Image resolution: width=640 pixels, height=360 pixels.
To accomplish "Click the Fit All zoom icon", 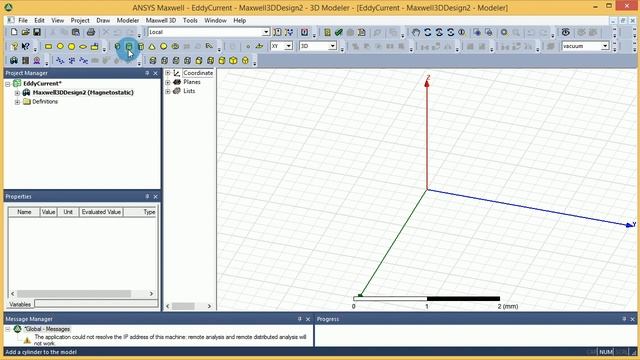I will [x=504, y=32].
